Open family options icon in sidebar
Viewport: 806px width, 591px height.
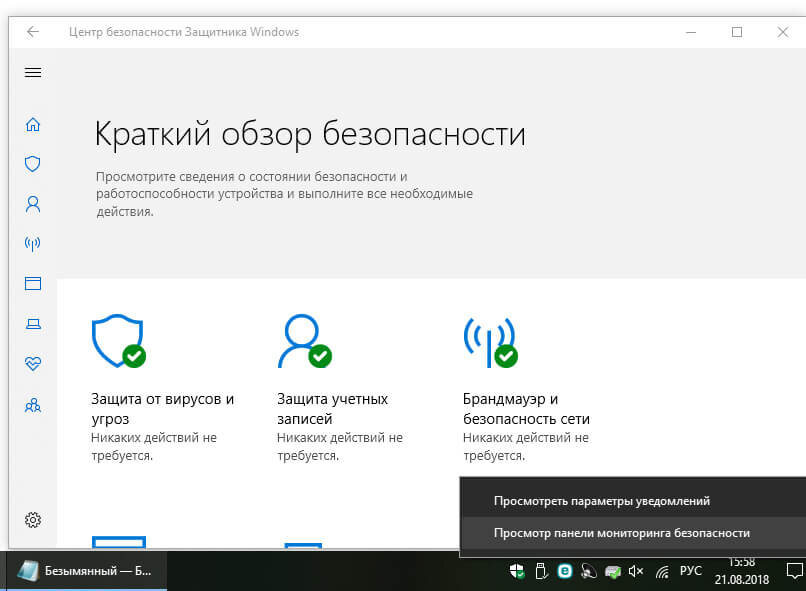point(33,405)
